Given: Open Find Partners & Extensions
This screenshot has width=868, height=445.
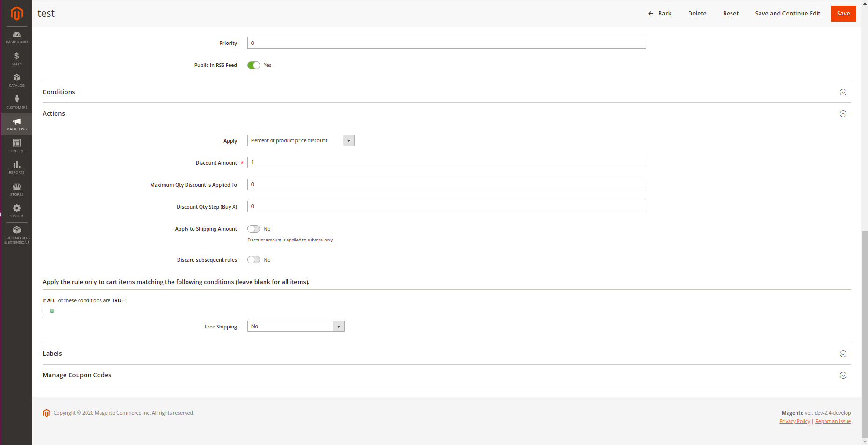Looking at the screenshot, I should 17,235.
